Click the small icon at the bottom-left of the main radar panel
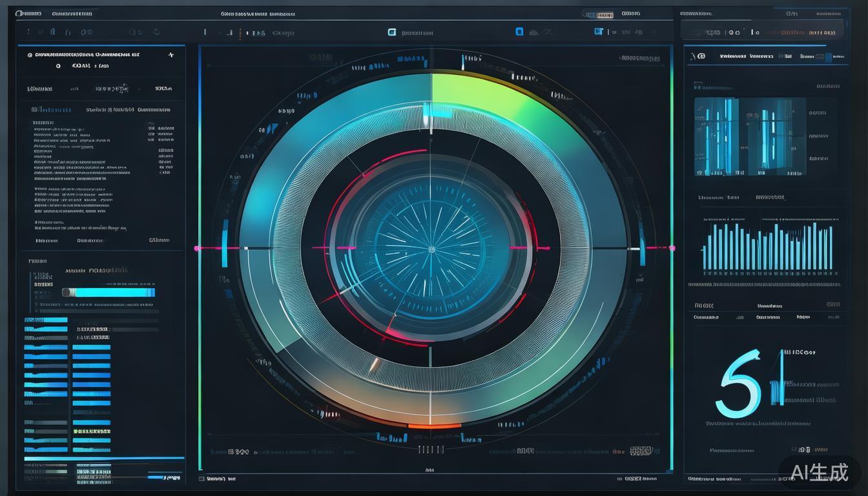The width and height of the screenshot is (868, 496). [202, 479]
